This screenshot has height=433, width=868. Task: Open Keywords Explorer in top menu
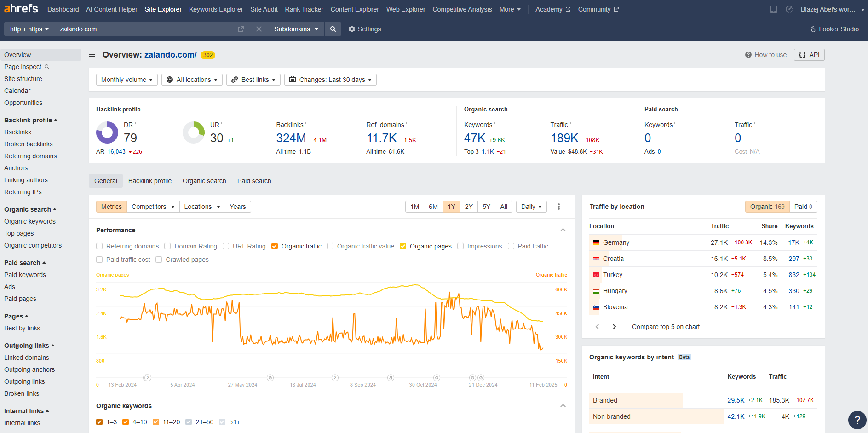216,9
